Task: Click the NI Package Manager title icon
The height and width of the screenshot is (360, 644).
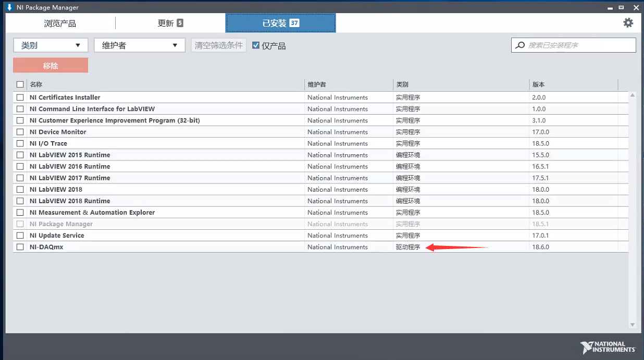Action: pos(9,7)
